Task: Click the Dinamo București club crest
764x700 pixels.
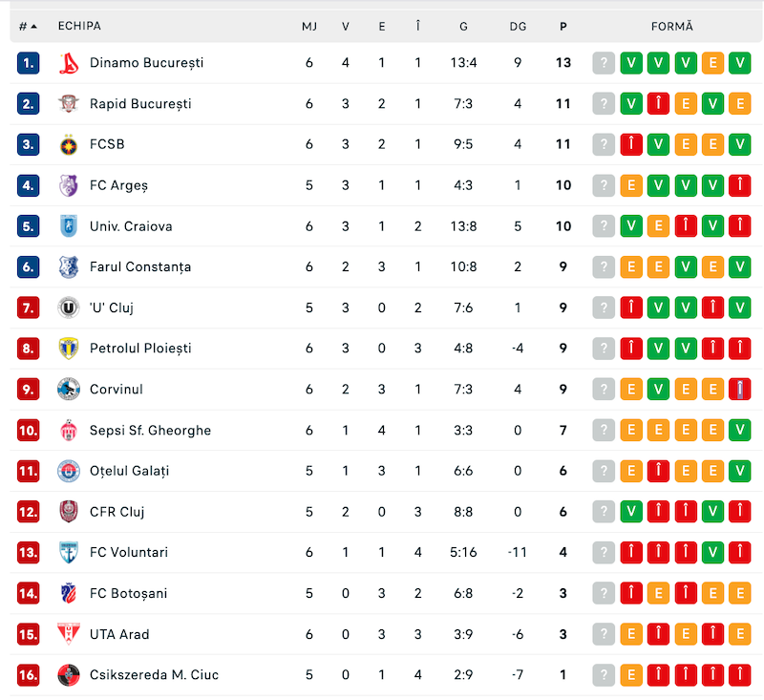Action: (x=69, y=63)
